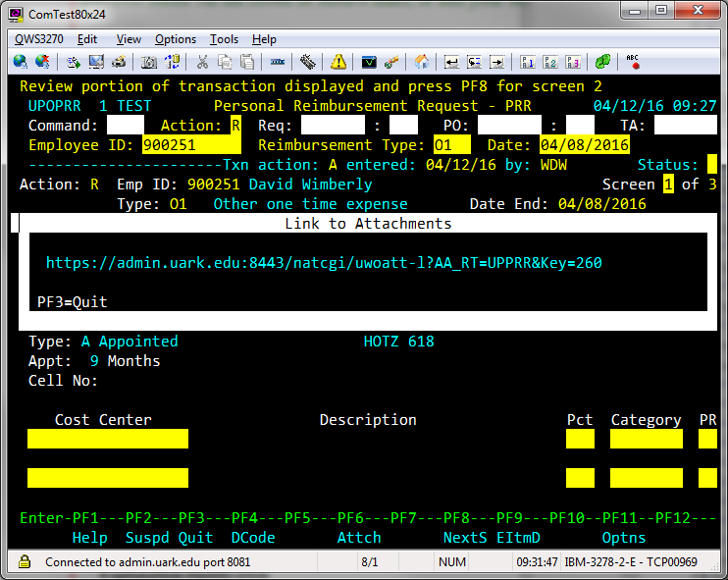This screenshot has width=728, height=580.
Task: Click 'Connected to admin.uark.edu port 8081' status
Action: pos(147,562)
